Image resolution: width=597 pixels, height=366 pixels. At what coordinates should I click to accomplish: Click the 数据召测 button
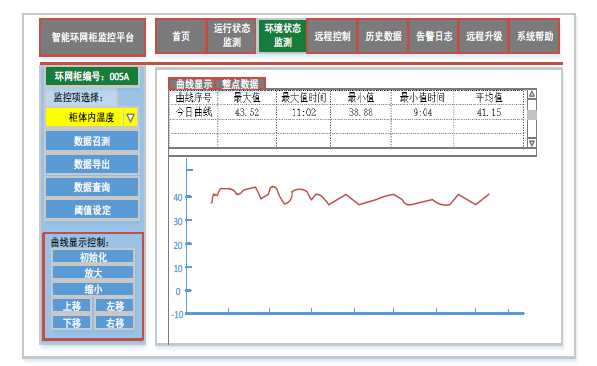pyautogui.click(x=92, y=141)
